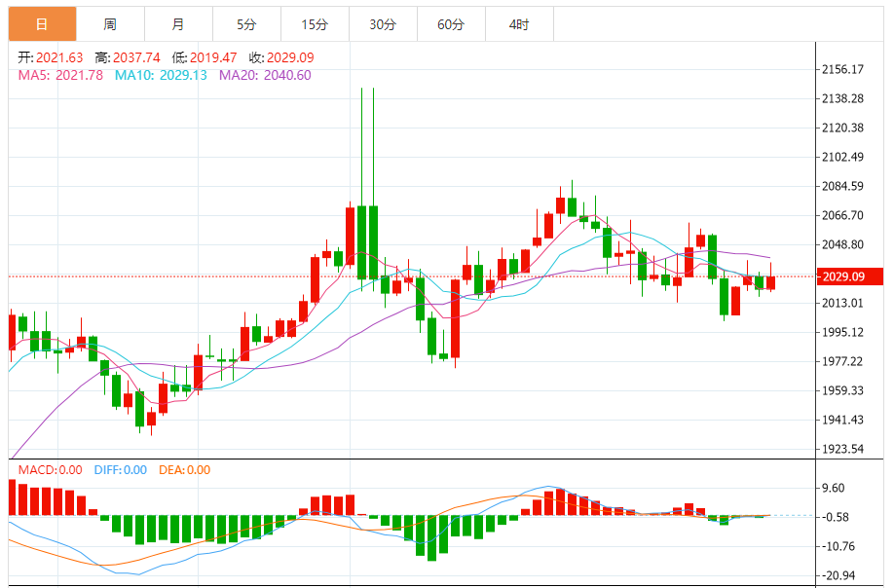Click the -0.58 MACD axis label

(836, 517)
